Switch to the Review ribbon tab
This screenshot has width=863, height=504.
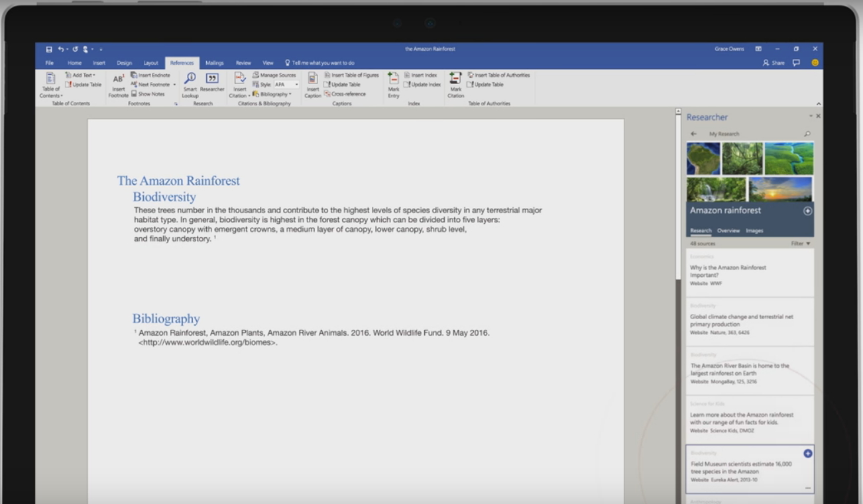[x=243, y=63]
